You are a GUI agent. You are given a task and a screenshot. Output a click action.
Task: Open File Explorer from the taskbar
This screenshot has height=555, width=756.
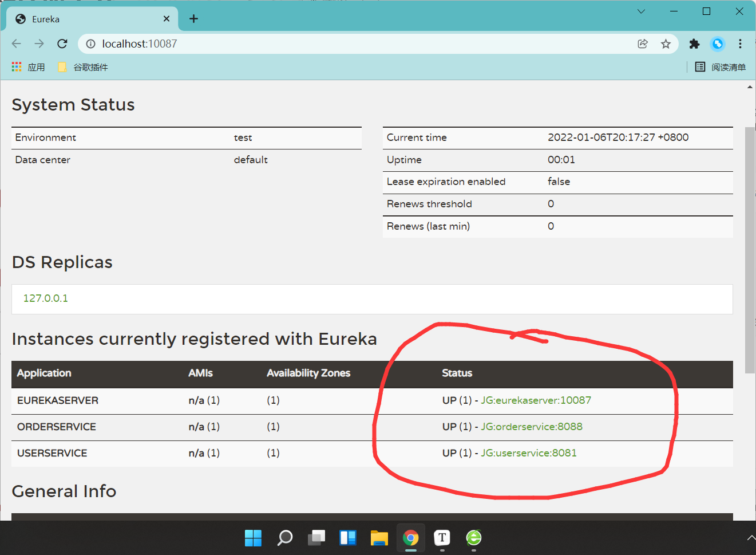coord(379,538)
